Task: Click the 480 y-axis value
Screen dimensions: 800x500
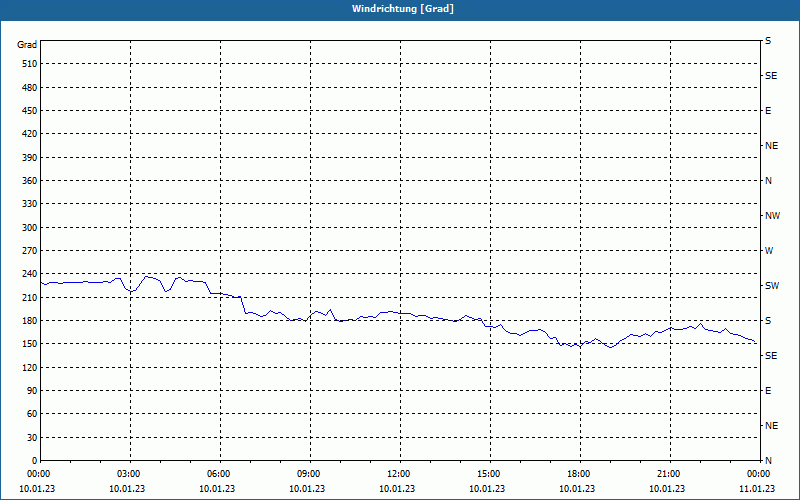Action: coord(30,88)
